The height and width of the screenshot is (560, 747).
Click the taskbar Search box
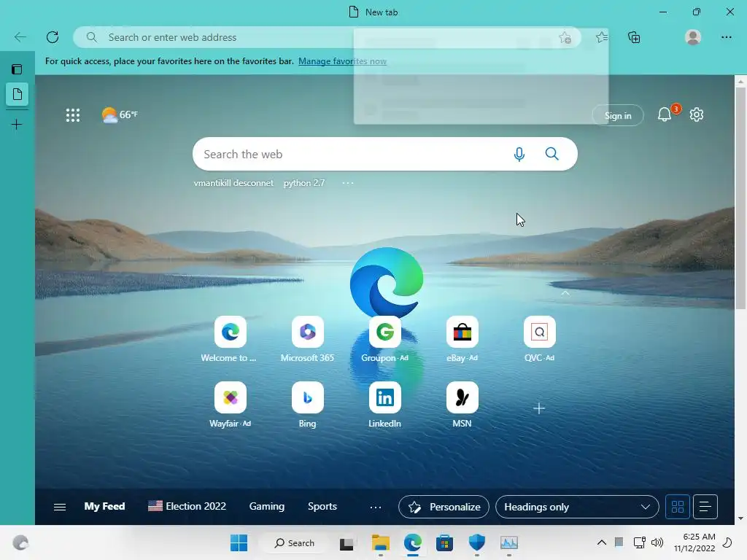click(295, 542)
